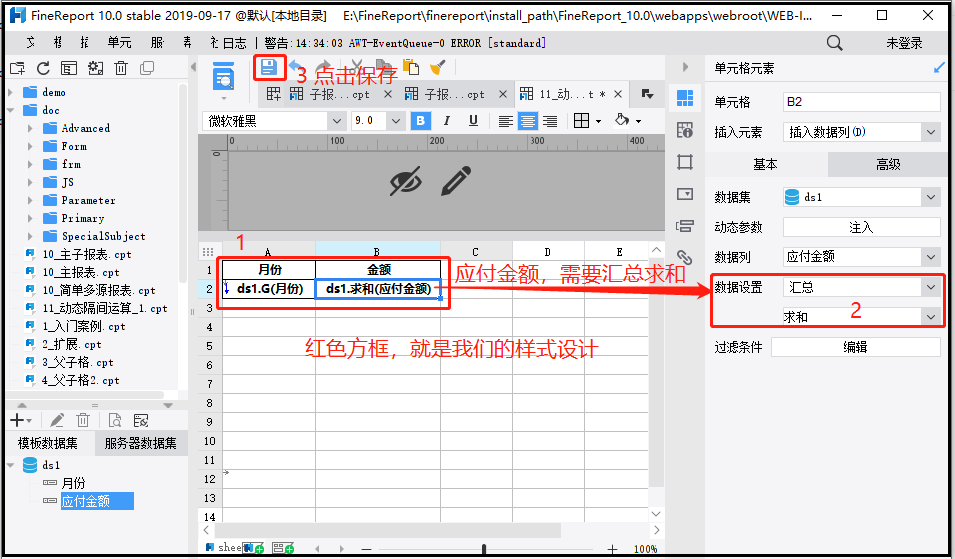Image resolution: width=955 pixels, height=559 pixels.
Task: Refresh the template file tree
Action: (x=43, y=68)
